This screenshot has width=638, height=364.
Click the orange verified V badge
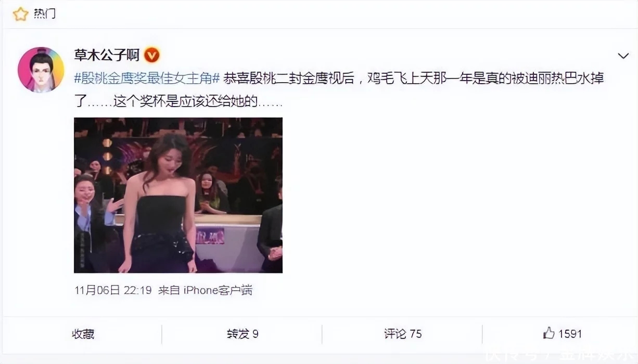point(151,55)
